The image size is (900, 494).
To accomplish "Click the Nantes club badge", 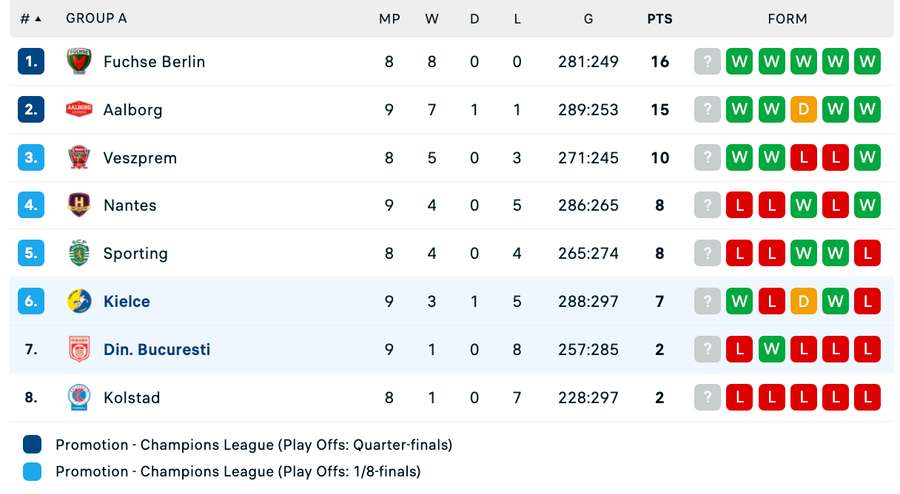I will click(79, 205).
